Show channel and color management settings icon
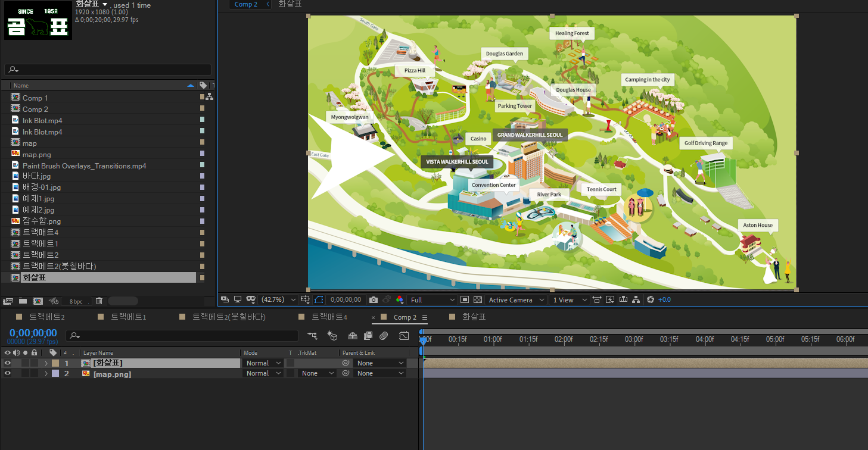Image resolution: width=868 pixels, height=450 pixels. (x=399, y=299)
